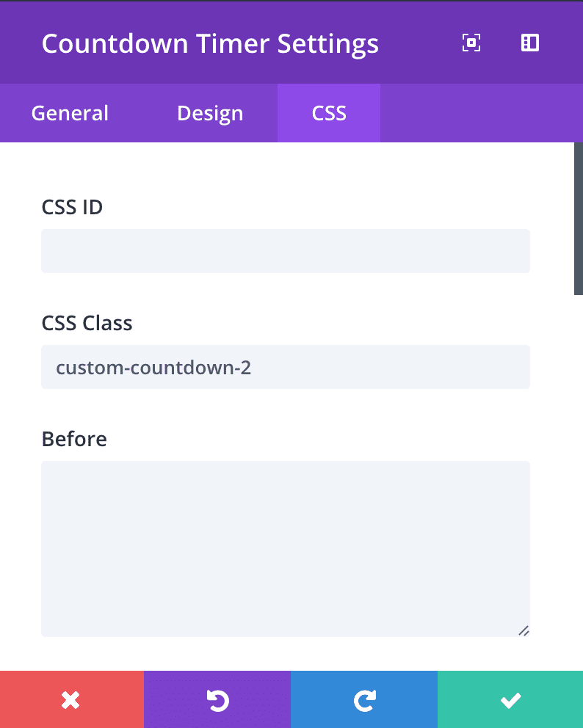Cancel editing via the red cross button
Image resolution: width=583 pixels, height=728 pixels.
pos(71,699)
